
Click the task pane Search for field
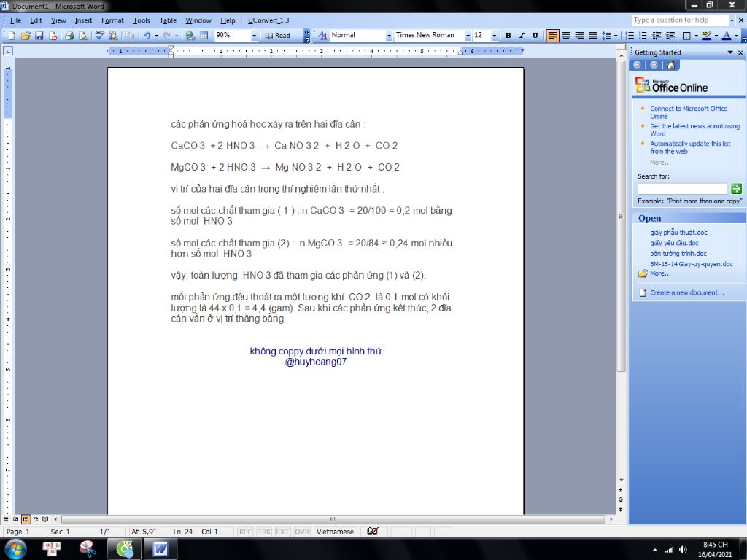(682, 189)
